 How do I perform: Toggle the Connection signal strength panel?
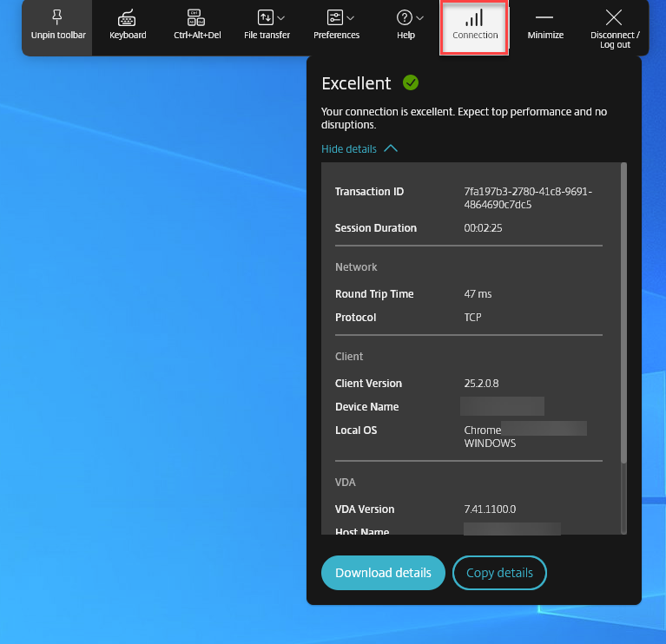(474, 26)
